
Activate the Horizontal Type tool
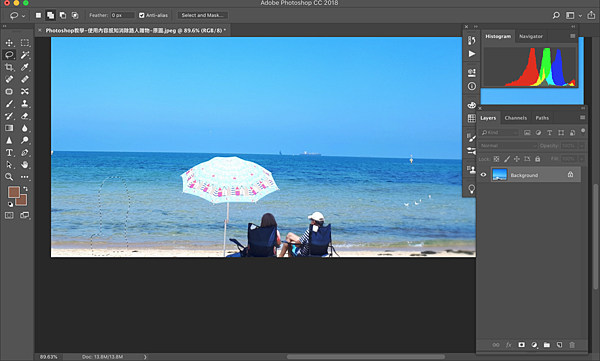pyautogui.click(x=9, y=152)
